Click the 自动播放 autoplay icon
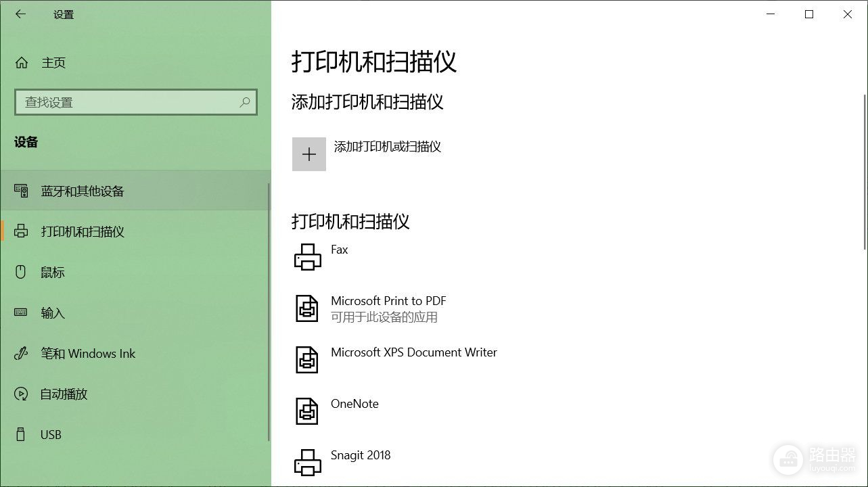Image resolution: width=868 pixels, height=487 pixels. click(21, 394)
